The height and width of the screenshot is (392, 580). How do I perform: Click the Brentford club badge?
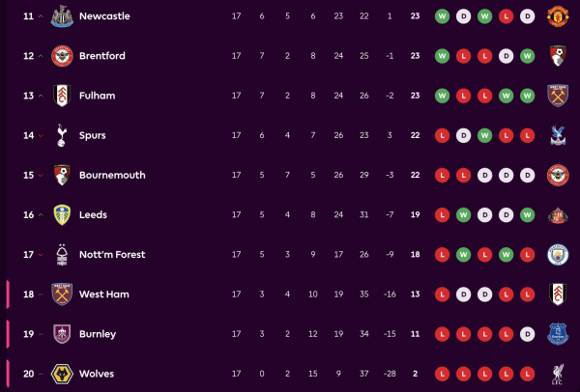(x=62, y=56)
